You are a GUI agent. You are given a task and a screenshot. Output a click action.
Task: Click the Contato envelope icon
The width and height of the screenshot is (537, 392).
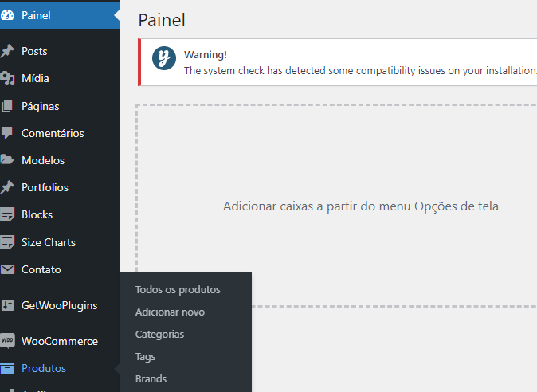pyautogui.click(x=8, y=269)
